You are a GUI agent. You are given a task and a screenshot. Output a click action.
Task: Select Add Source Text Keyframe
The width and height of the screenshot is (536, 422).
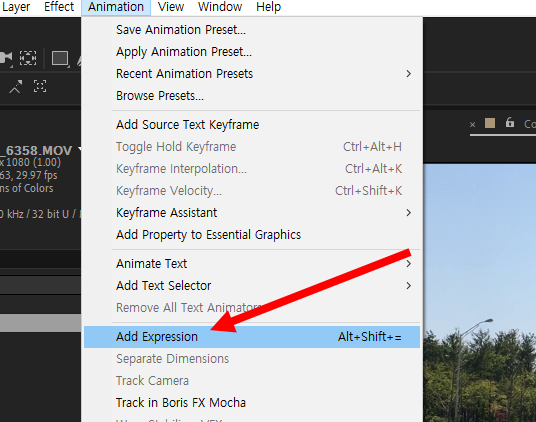[x=252, y=125]
